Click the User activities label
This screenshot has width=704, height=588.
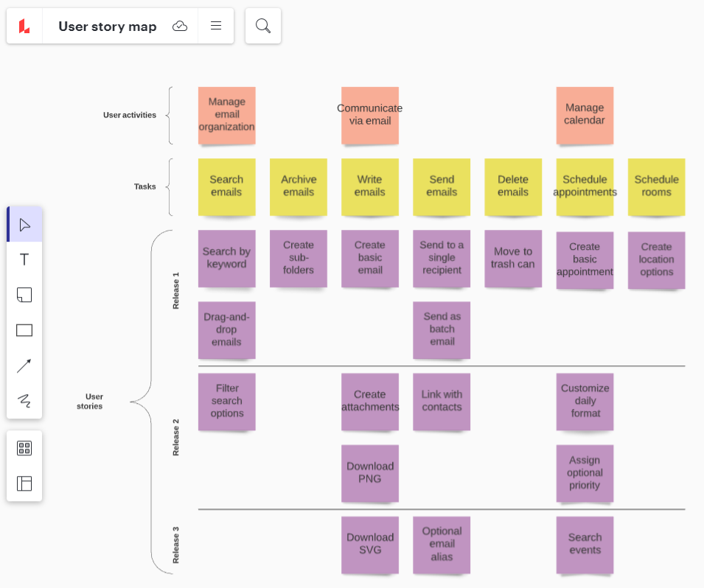tap(130, 115)
